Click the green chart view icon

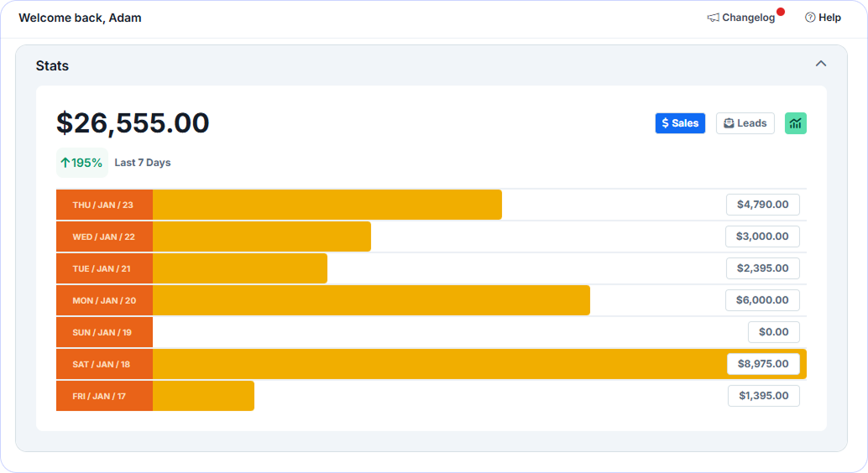[795, 123]
